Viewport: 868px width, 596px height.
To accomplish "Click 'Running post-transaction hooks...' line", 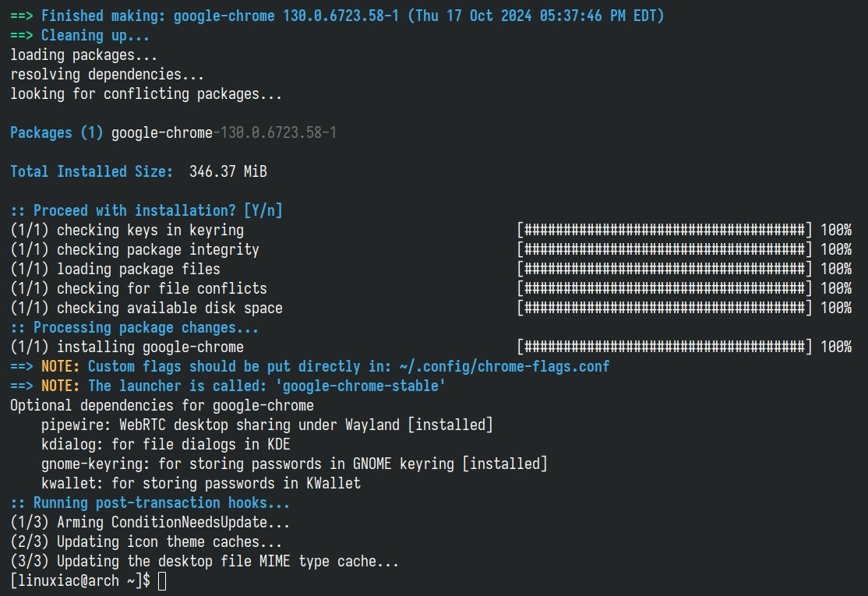I will pyautogui.click(x=150, y=503).
